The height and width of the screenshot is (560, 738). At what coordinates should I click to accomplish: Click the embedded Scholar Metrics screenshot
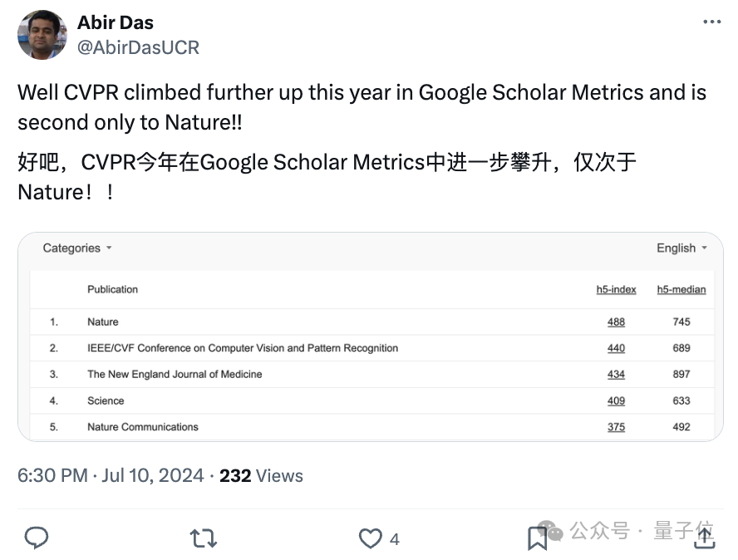(369, 341)
